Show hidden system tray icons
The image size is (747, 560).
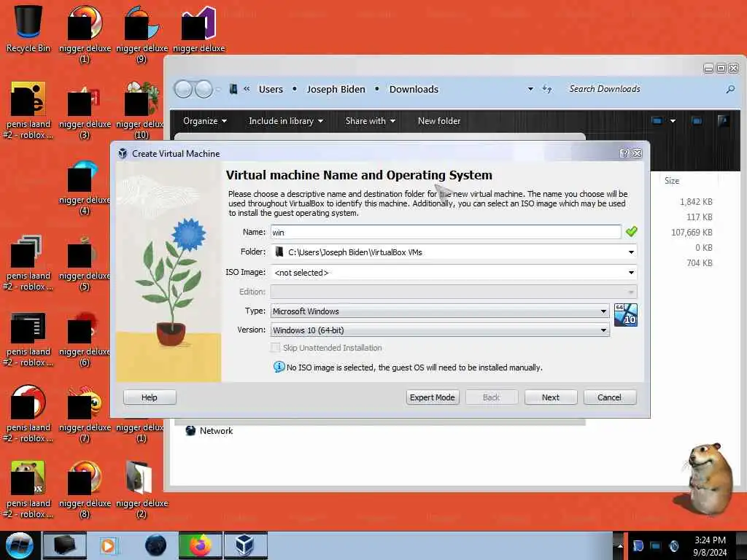coord(620,545)
